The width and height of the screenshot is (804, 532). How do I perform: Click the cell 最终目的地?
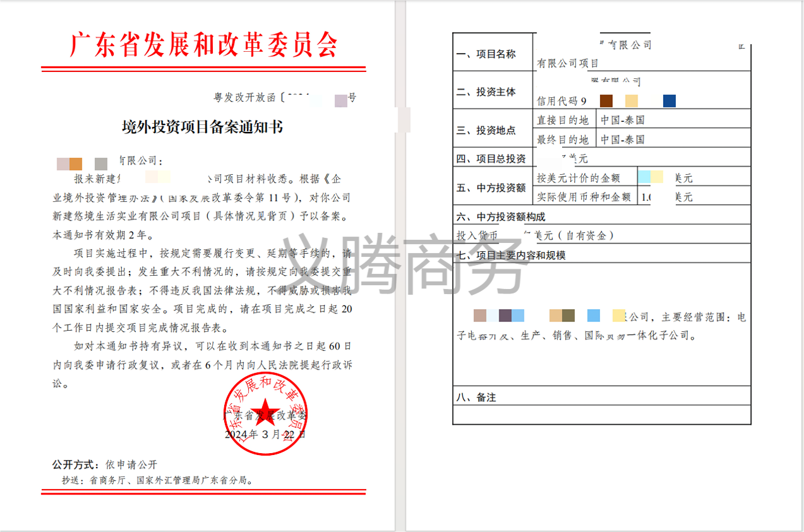pos(562,139)
